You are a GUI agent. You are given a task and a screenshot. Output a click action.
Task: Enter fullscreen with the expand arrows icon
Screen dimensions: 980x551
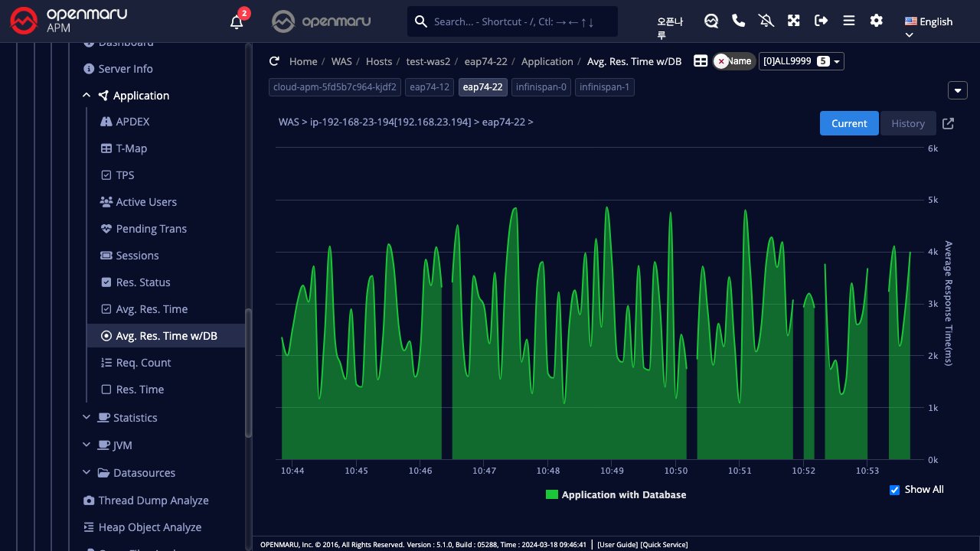point(794,21)
